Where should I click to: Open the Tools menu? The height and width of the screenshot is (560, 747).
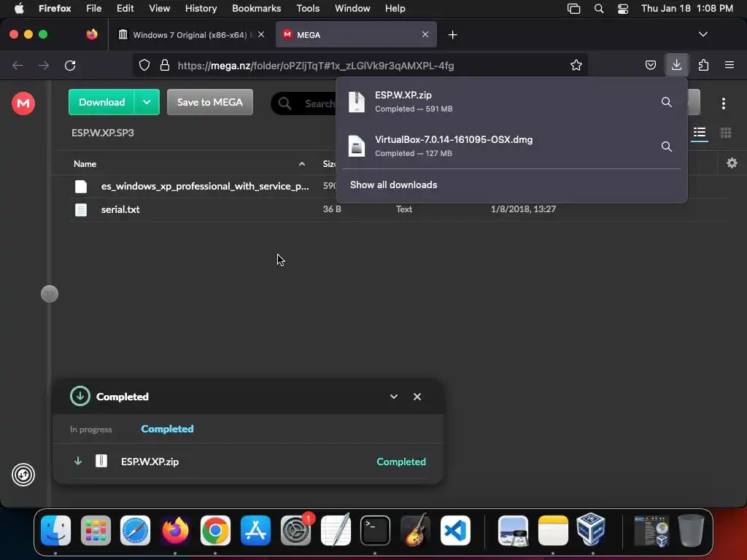tap(308, 9)
